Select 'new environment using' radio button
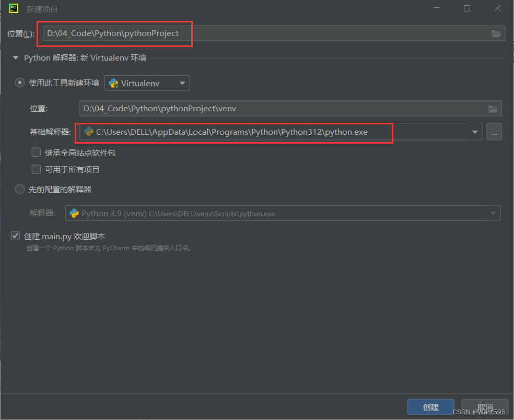Viewport: 514px width, 420px height. pos(20,83)
